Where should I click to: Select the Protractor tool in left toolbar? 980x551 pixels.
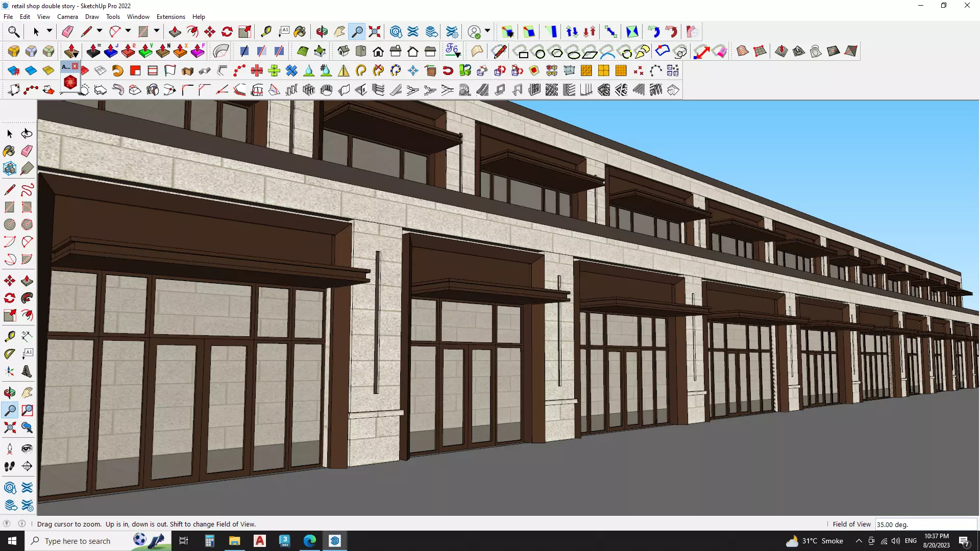(x=10, y=354)
